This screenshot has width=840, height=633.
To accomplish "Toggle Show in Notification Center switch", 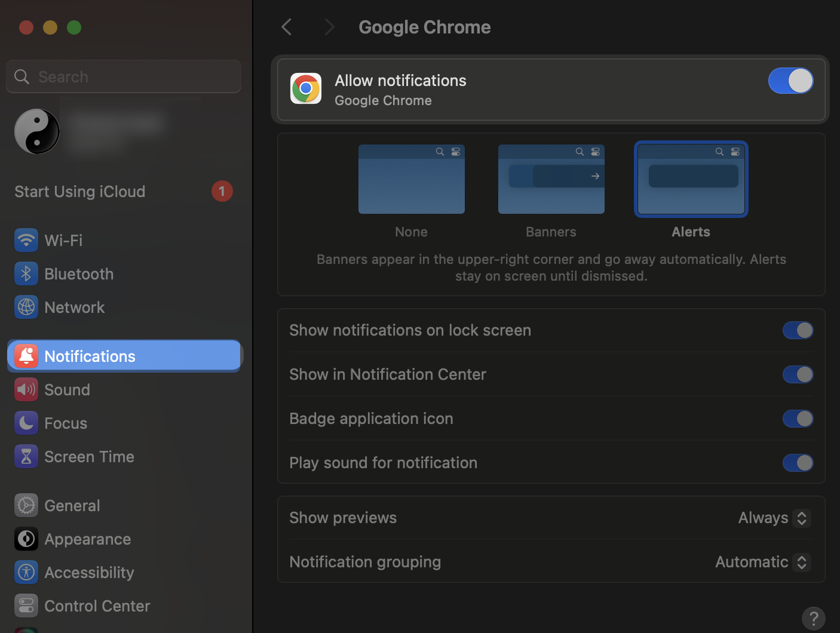I will coord(798,374).
